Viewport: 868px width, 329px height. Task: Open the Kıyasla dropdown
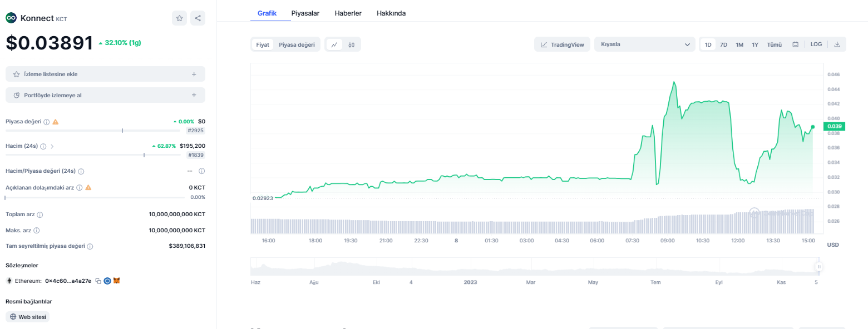(x=644, y=44)
